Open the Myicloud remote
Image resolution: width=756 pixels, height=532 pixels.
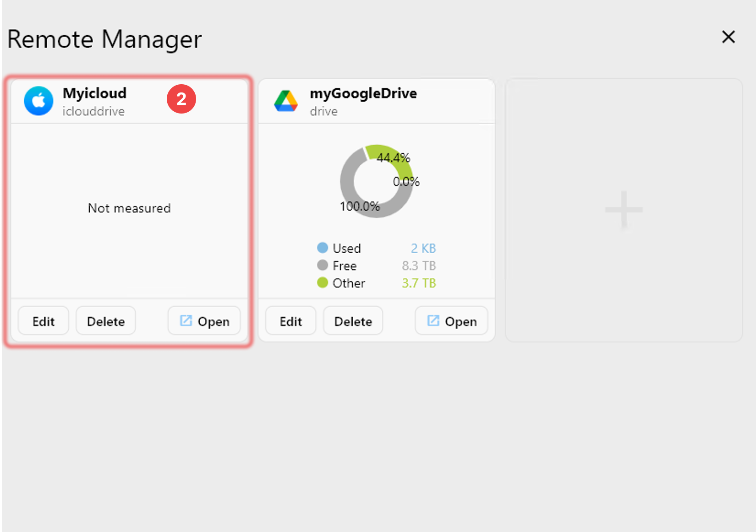point(204,321)
